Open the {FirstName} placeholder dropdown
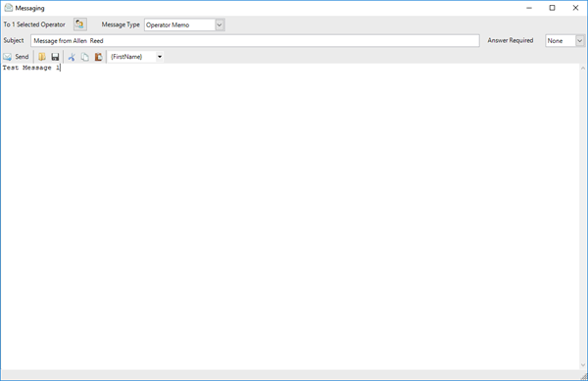This screenshot has height=381, width=588. [160, 57]
